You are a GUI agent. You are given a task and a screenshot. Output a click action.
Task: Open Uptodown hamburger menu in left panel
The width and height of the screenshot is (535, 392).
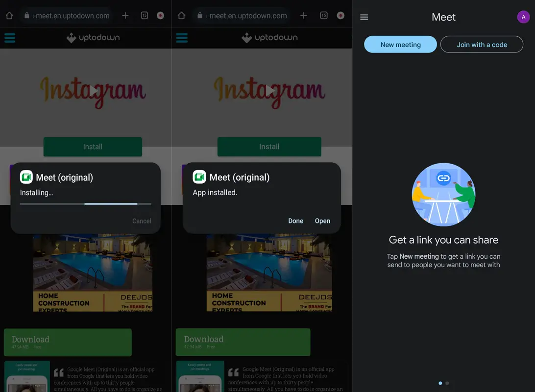point(10,38)
